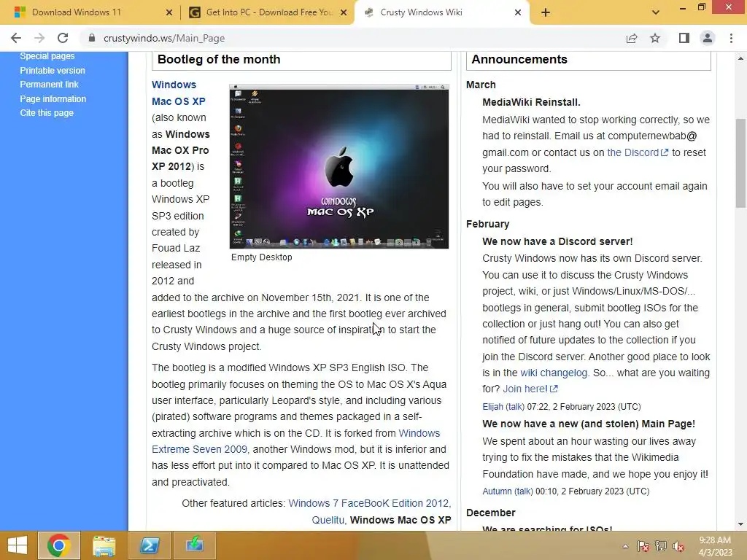This screenshot has width=747, height=560.
Task: Open the Windows 7 FaceBooK Edition 2012 link
Action: click(368, 503)
